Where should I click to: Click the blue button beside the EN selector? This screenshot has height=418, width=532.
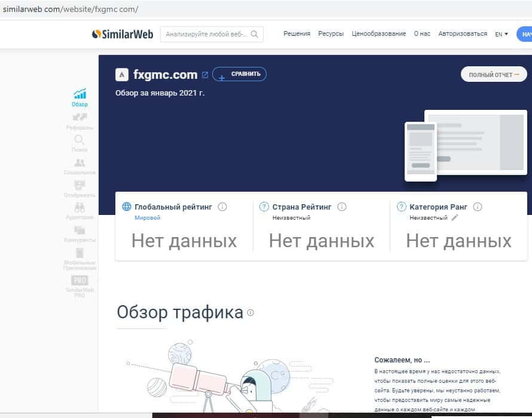(525, 34)
